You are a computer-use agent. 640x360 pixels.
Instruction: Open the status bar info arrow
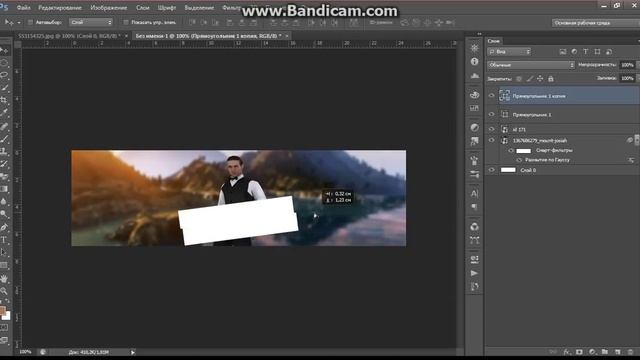coord(133,352)
